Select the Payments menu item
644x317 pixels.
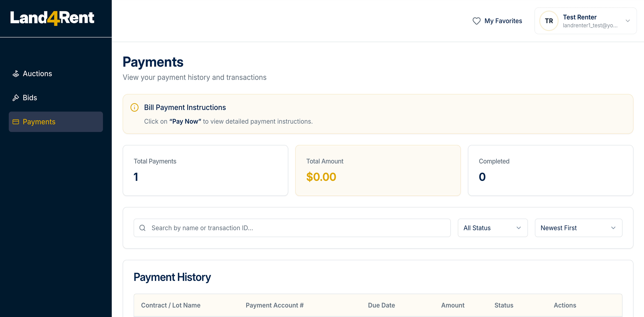click(x=39, y=122)
